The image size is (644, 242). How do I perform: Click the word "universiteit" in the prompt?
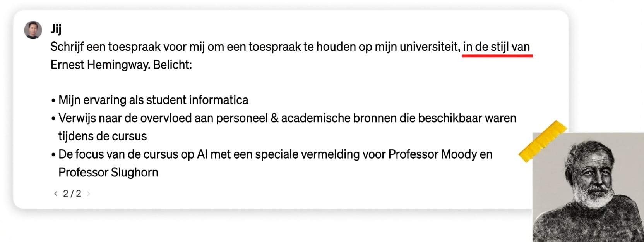[430, 47]
